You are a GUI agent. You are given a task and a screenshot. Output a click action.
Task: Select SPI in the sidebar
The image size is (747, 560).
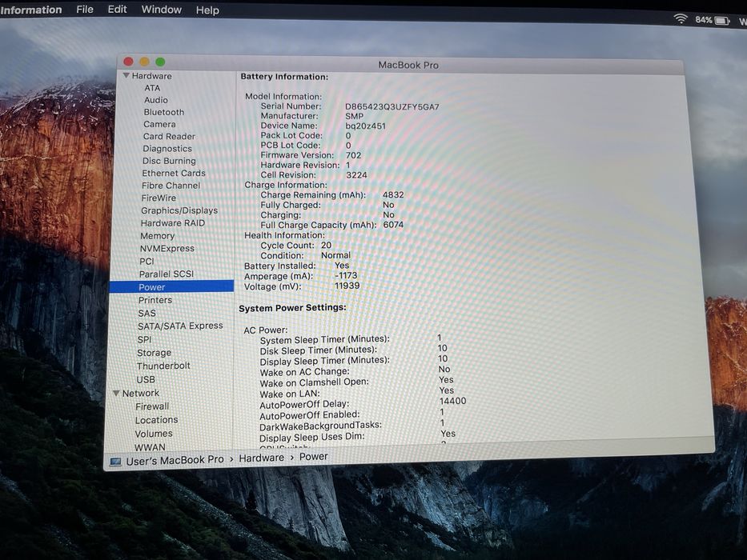pyautogui.click(x=144, y=339)
